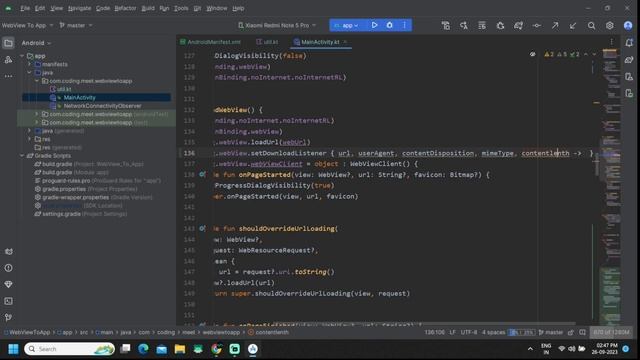Click 4 spaces indent setting
640x360 pixels.
pyautogui.click(x=493, y=333)
